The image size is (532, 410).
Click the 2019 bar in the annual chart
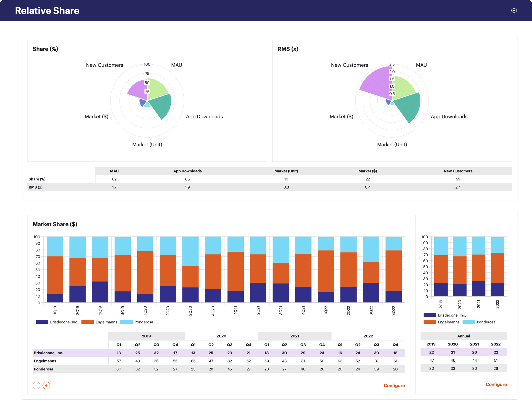(441, 267)
